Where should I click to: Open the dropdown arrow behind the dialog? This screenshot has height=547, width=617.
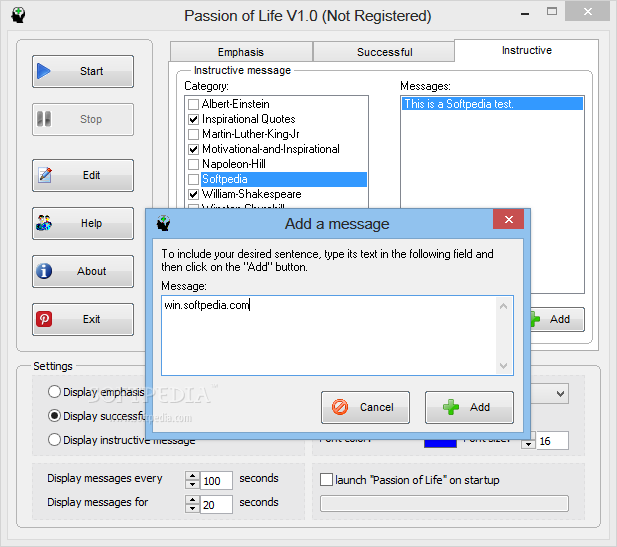(x=560, y=394)
